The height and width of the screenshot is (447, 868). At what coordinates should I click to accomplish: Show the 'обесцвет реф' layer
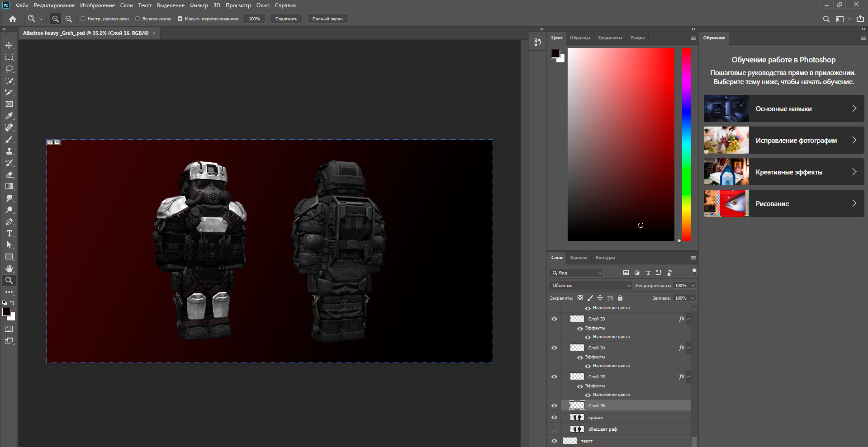point(554,429)
